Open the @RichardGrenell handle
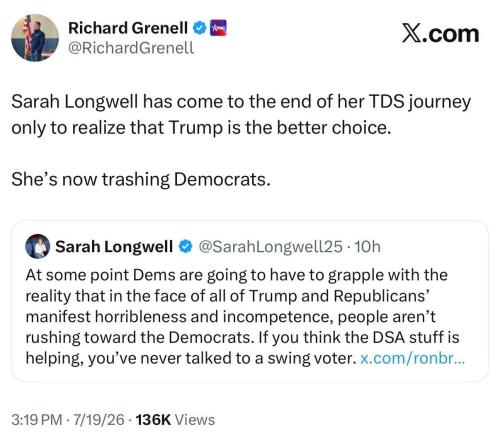500x446 pixels. click(x=131, y=48)
